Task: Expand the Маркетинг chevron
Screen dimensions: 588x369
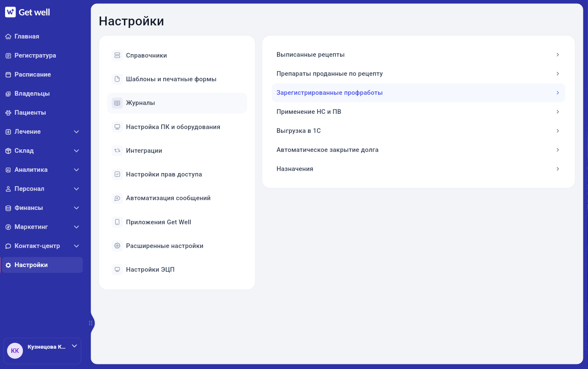Action: (77, 227)
